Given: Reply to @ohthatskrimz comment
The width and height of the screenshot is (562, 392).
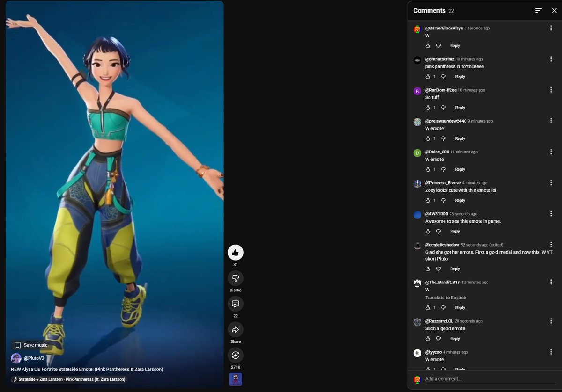Looking at the screenshot, I should click(x=460, y=77).
